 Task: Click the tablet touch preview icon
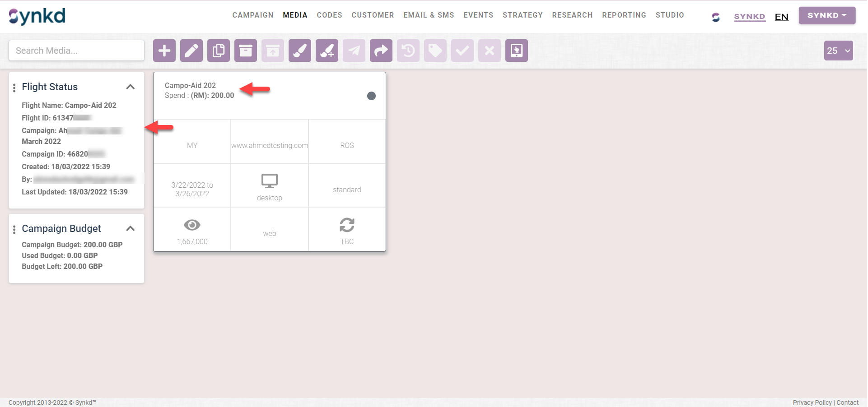point(517,51)
